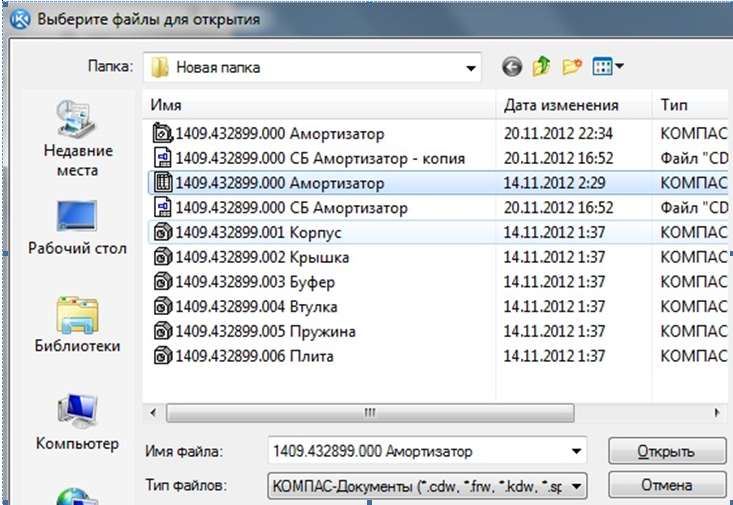
Task: Click the assembly icon of the 22:34 Амортизатор file
Action: (x=163, y=133)
